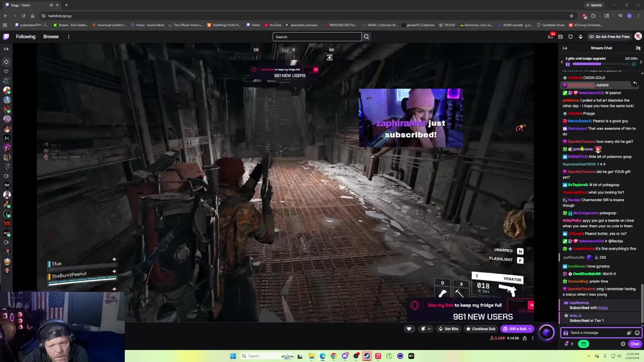
Task: Open a new browser tab
Action: coord(66,5)
